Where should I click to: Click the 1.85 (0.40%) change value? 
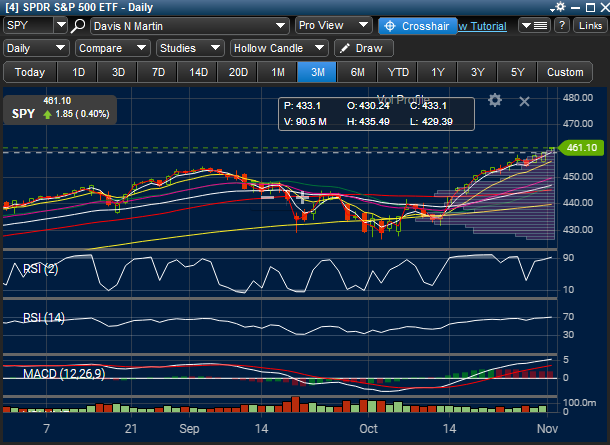[x=82, y=114]
